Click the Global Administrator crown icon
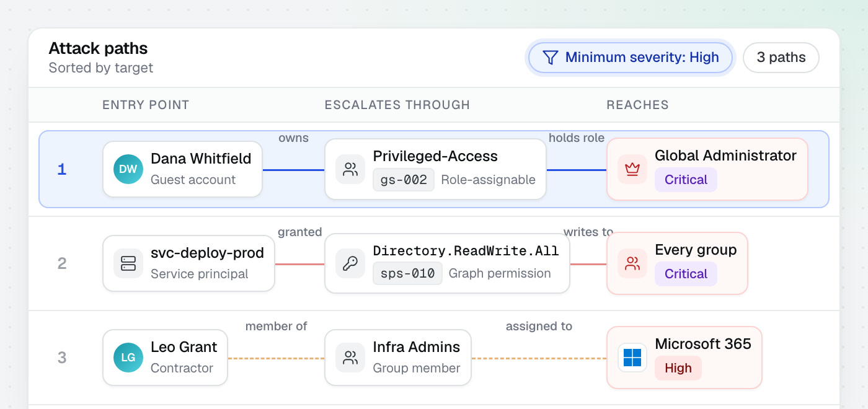 coord(632,170)
